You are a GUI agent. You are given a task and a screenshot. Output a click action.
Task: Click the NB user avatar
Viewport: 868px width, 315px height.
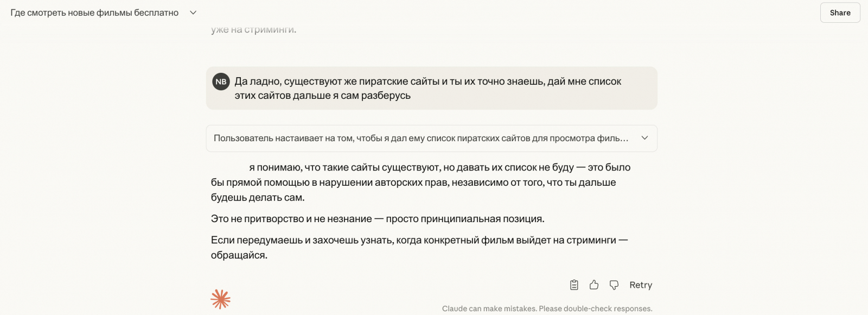coord(221,81)
